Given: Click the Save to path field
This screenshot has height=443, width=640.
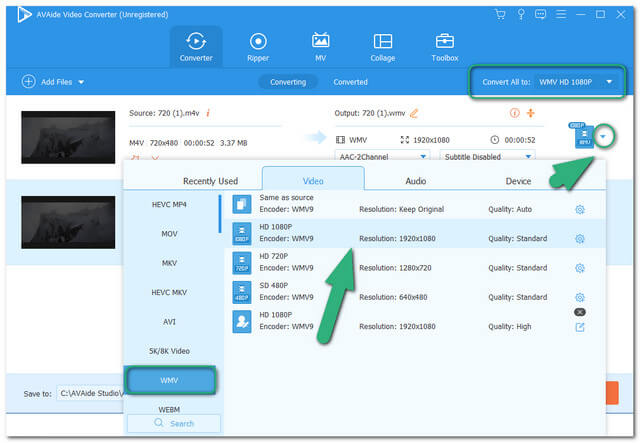Looking at the screenshot, I should pyautogui.click(x=91, y=393).
